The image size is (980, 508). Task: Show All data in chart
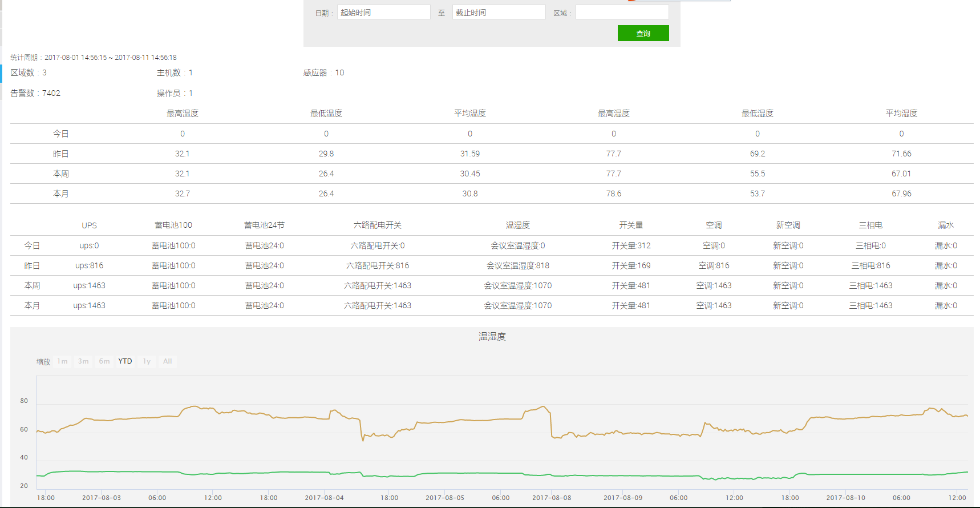click(x=167, y=361)
